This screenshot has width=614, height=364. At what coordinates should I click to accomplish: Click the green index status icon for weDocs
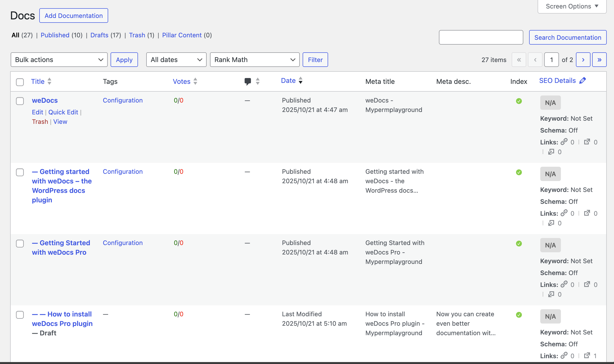click(519, 101)
